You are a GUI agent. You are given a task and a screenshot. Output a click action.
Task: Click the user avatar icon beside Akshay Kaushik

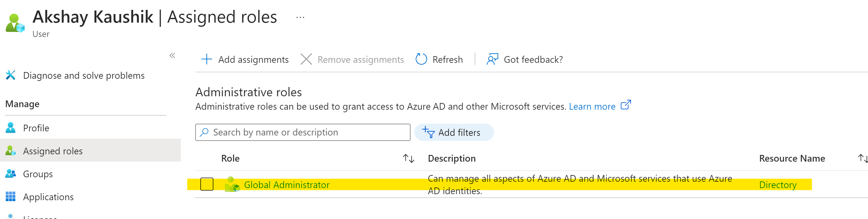pyautogui.click(x=15, y=23)
